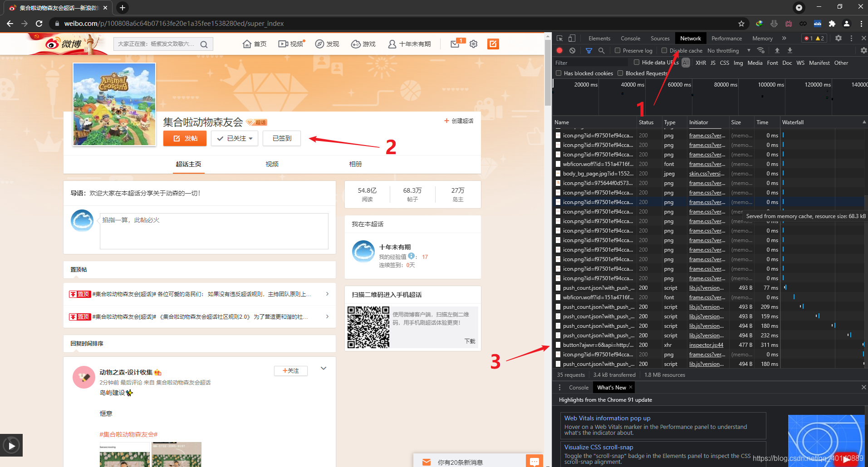Toggle the device toolbar icon
868x467 pixels.
point(572,39)
